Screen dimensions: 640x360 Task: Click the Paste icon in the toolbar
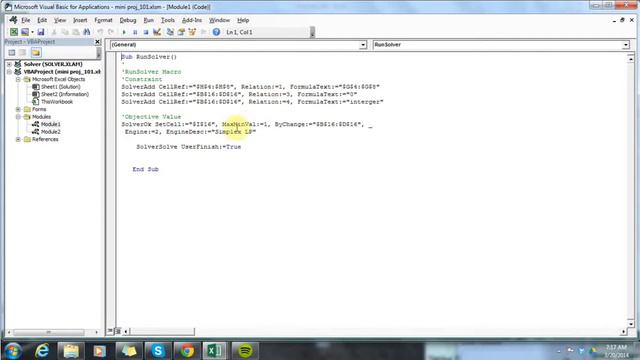click(x=76, y=32)
